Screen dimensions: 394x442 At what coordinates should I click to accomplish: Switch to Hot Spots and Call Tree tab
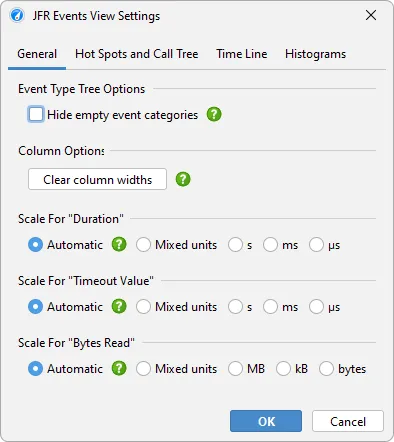tap(137, 54)
